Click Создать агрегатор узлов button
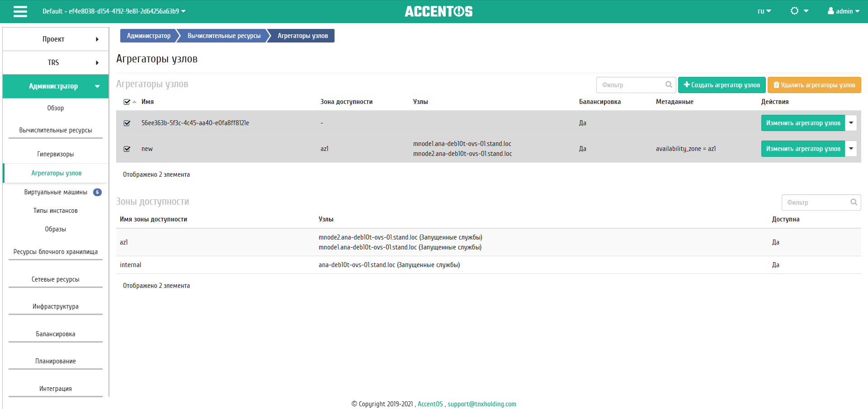This screenshot has width=868, height=409. pyautogui.click(x=722, y=85)
